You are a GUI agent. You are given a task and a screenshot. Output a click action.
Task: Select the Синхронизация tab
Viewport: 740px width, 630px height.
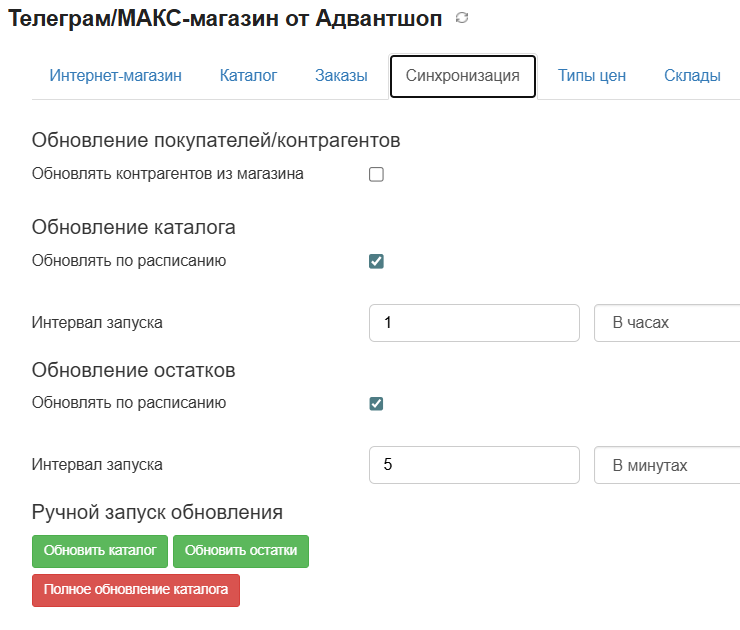(462, 76)
